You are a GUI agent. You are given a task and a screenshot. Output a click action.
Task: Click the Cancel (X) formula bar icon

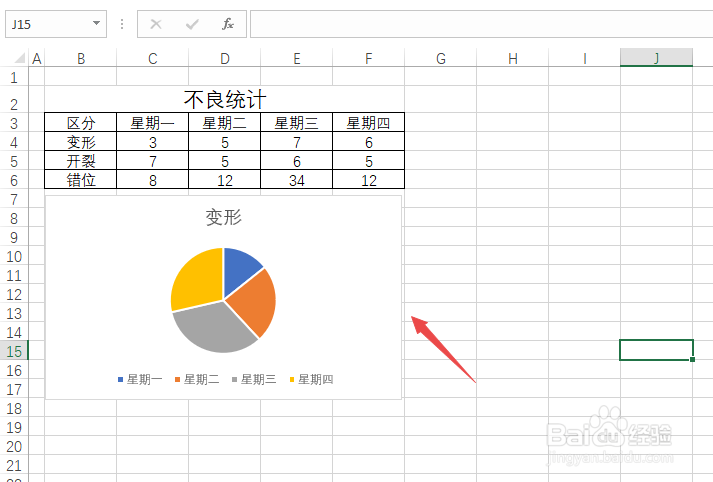[x=156, y=24]
